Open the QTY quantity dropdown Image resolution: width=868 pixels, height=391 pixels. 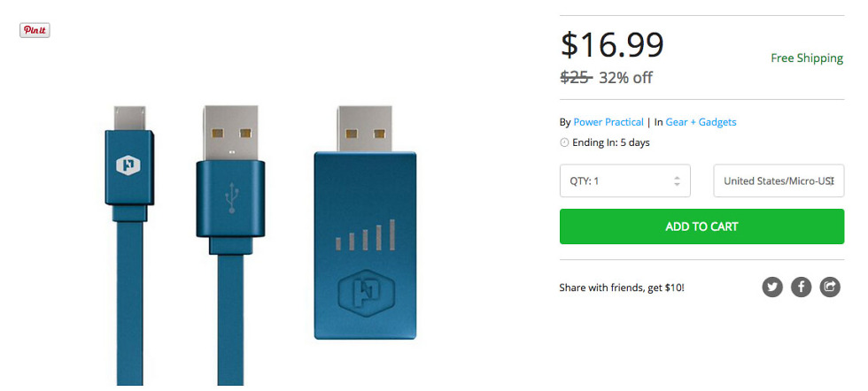pos(624,180)
